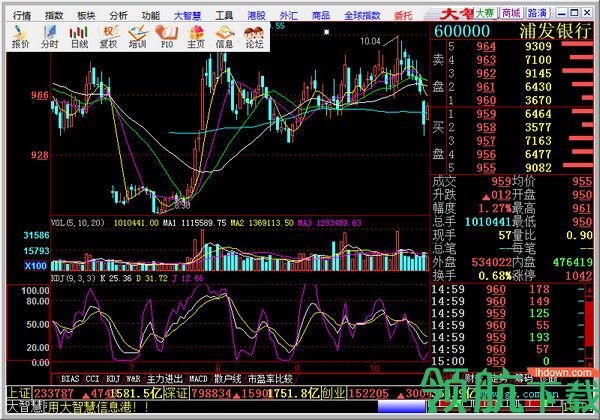The width and height of the screenshot is (600, 420).
Task: Click the 外盘 value 534022
Action: click(x=492, y=262)
